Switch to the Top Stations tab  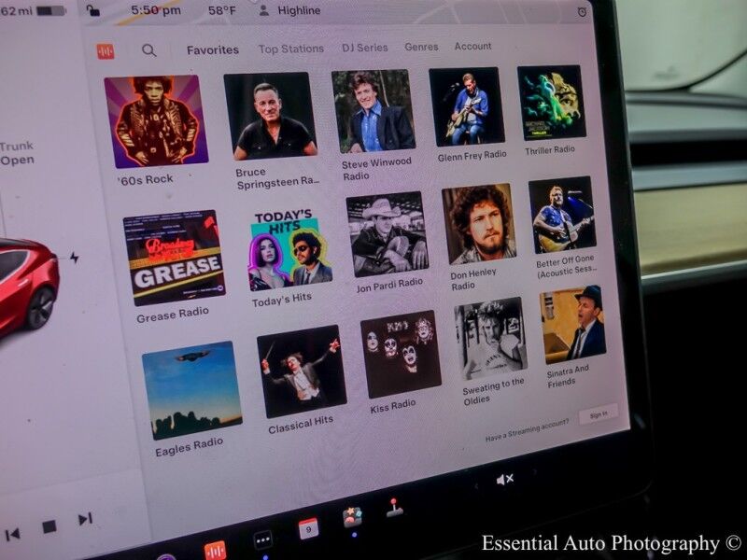290,49
